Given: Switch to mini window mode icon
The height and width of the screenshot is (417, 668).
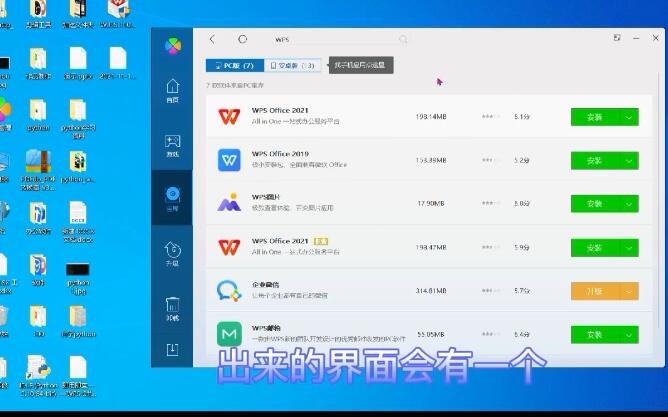Looking at the screenshot, I should (x=616, y=38).
